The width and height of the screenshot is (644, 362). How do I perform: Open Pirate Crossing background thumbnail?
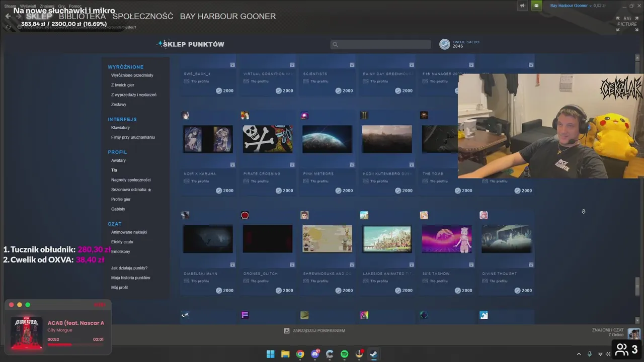[268, 139]
